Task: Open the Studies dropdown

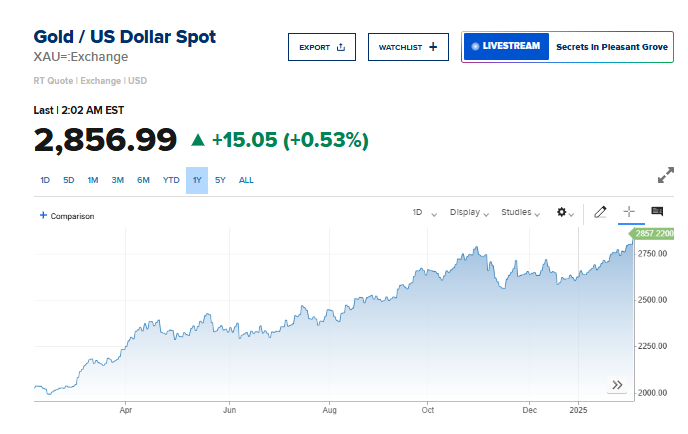Action: 520,212
